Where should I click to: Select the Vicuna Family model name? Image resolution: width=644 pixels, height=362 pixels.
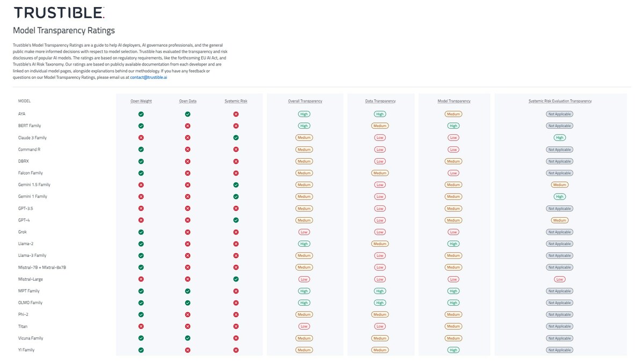[31, 338]
